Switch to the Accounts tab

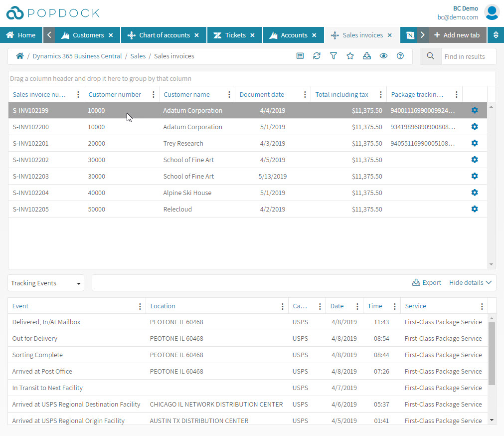tap(294, 35)
